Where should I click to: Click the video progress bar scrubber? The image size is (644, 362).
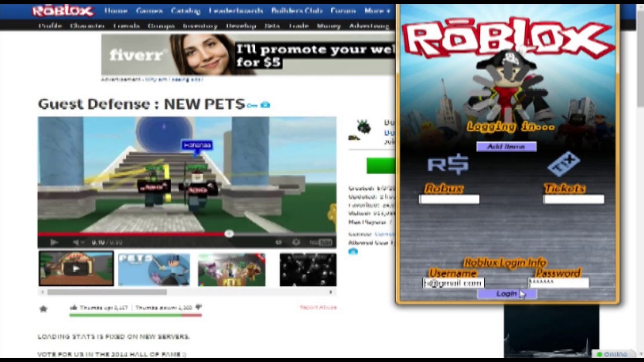tap(229, 234)
